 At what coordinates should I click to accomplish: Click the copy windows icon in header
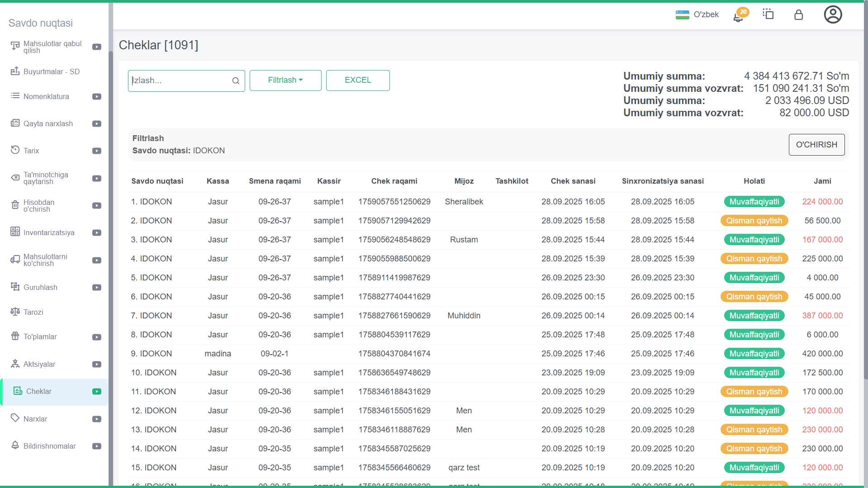[768, 14]
